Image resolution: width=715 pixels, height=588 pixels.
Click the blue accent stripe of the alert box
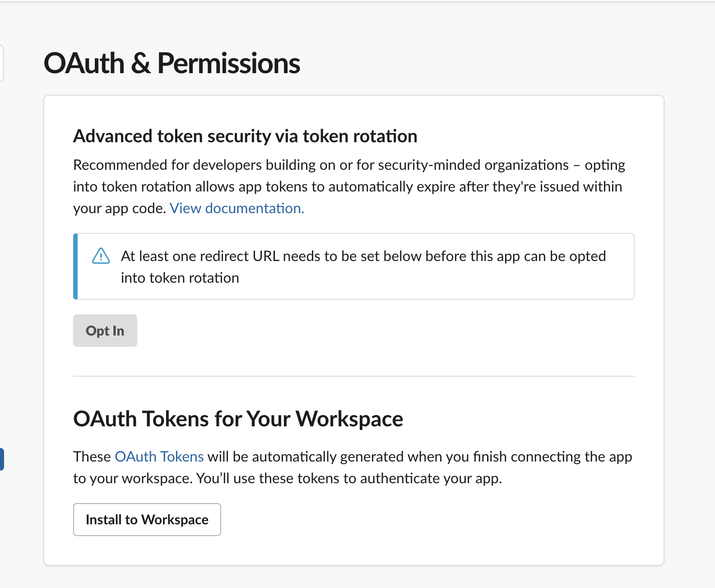point(75,266)
